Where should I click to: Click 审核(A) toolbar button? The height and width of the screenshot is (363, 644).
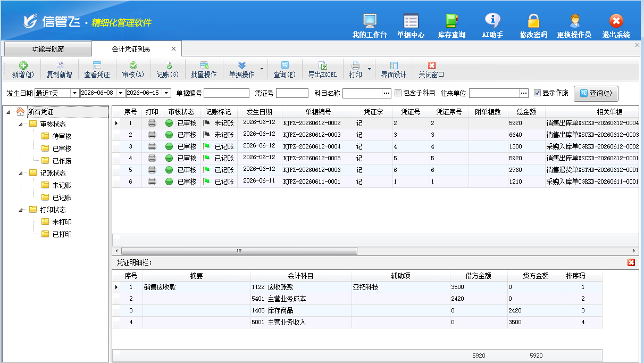pyautogui.click(x=133, y=70)
